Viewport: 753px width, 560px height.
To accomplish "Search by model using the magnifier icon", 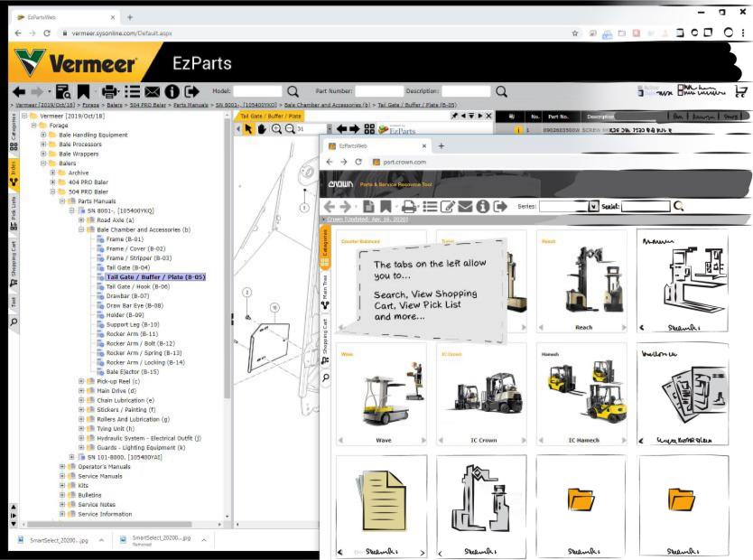I will (x=293, y=91).
